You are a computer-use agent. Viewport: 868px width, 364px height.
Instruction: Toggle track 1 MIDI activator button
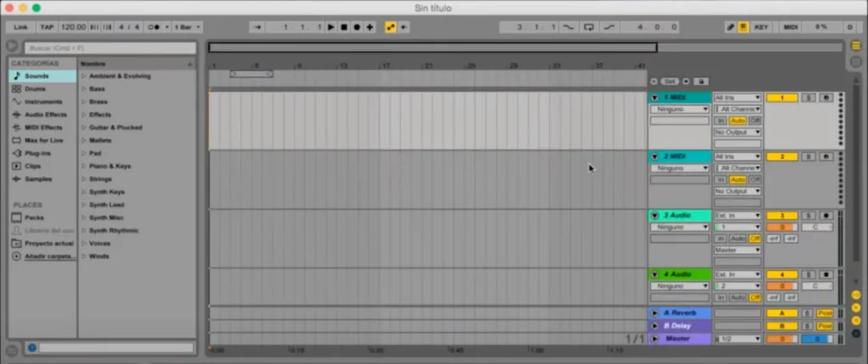[x=782, y=98]
